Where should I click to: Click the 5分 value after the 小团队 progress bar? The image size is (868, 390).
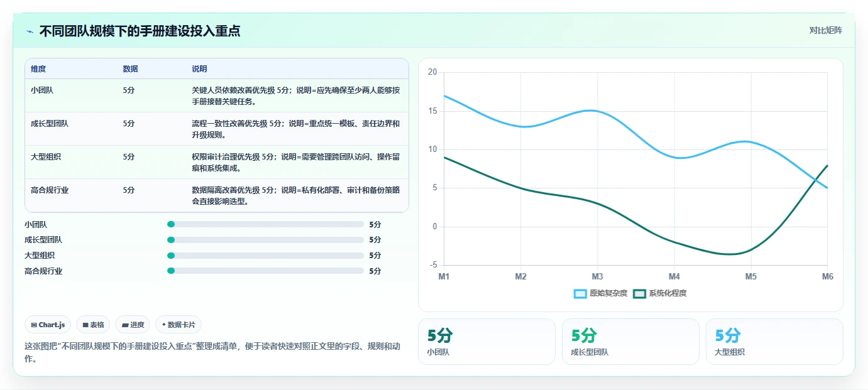(x=375, y=224)
